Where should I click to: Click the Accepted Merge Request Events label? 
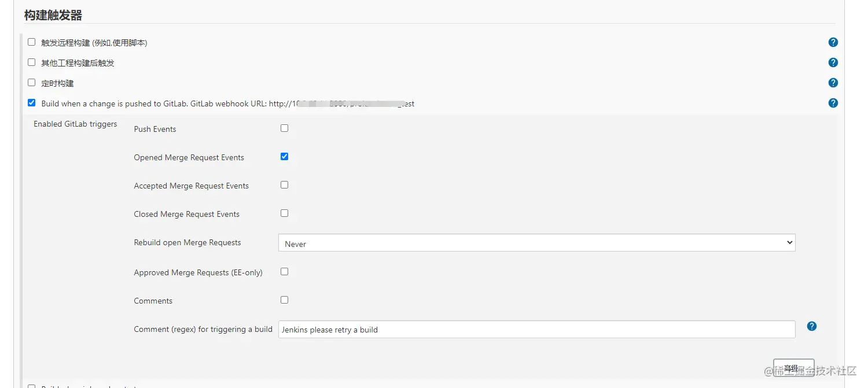(x=192, y=186)
